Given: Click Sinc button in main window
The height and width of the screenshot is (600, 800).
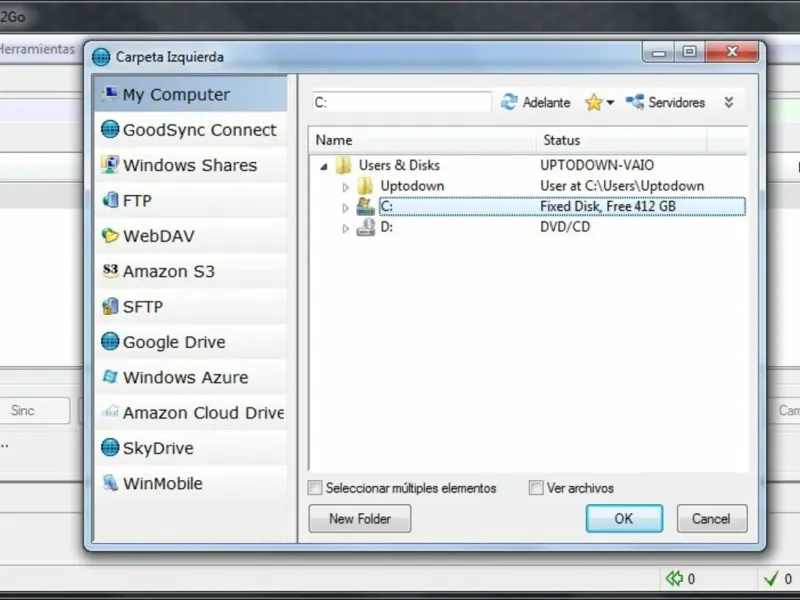Looking at the screenshot, I should pos(35,411).
